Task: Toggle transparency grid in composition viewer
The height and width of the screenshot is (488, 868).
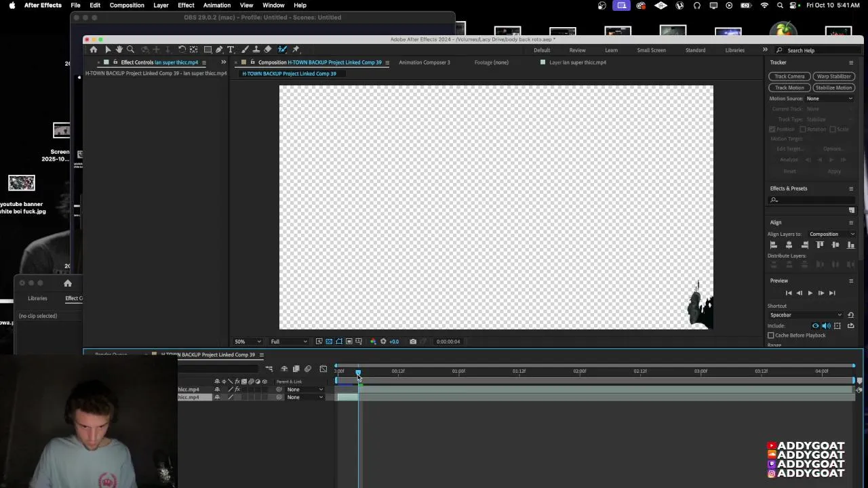Action: (x=329, y=342)
